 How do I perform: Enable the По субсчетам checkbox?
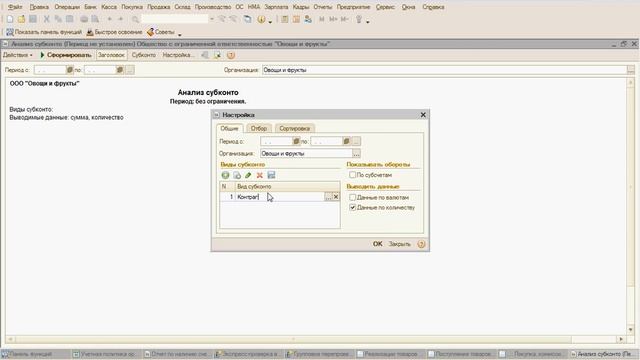pos(352,175)
